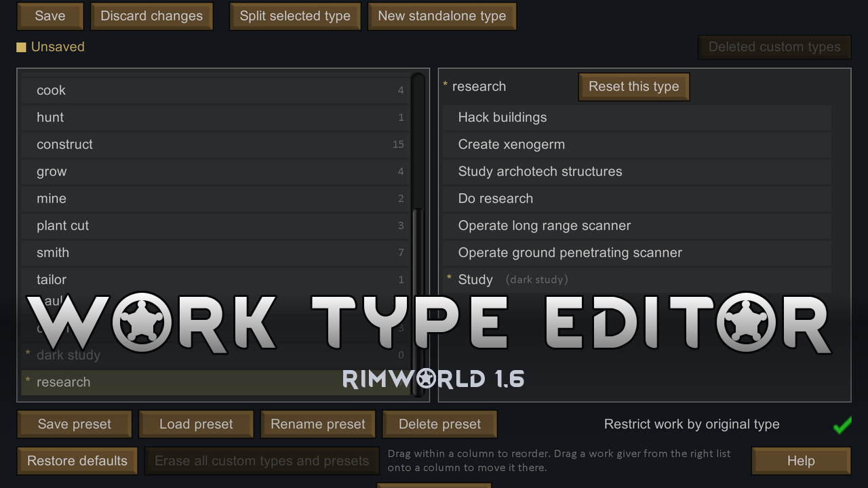This screenshot has height=488, width=868.
Task: Click Operate long range scanner entry
Action: [637, 226]
